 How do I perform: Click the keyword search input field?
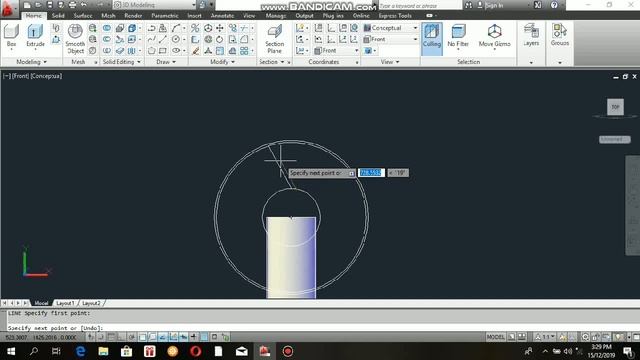point(420,5)
